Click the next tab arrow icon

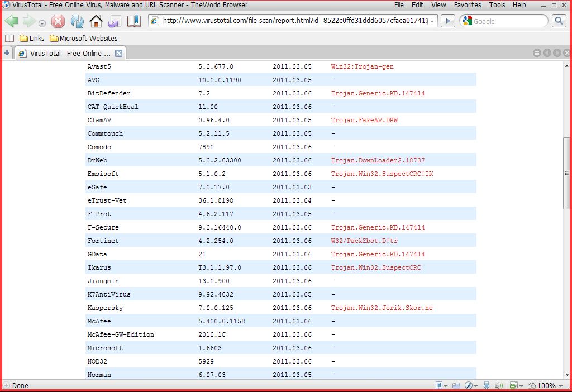pos(557,53)
